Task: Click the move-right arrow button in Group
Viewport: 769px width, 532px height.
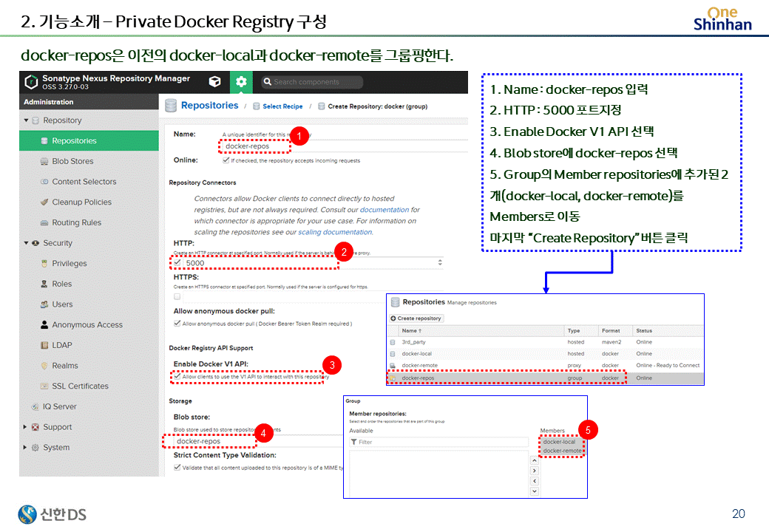Action: (535, 471)
